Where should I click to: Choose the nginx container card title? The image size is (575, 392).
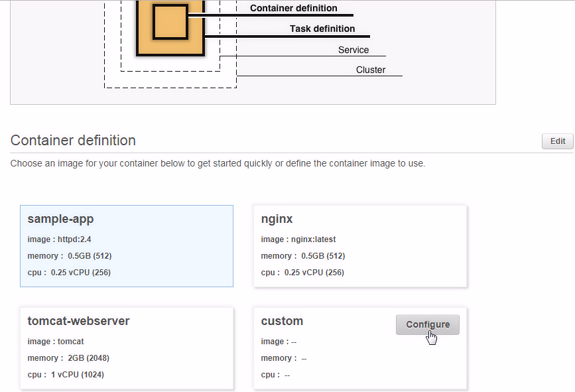coord(277,219)
